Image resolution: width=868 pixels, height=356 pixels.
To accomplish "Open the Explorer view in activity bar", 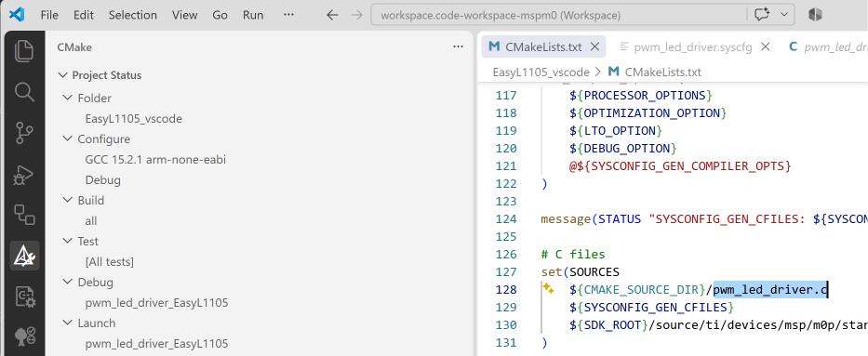I will [x=24, y=51].
